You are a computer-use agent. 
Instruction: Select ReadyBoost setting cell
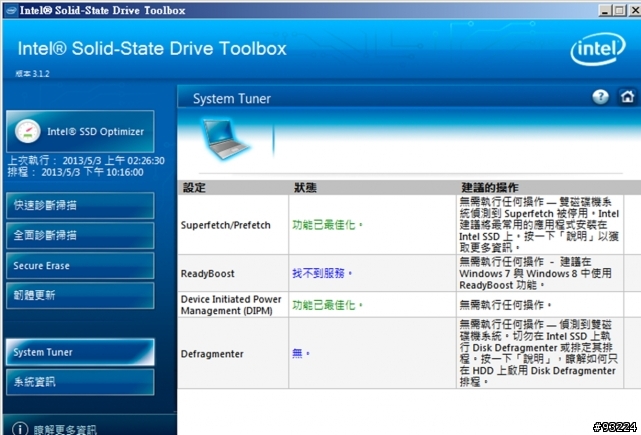click(x=233, y=274)
